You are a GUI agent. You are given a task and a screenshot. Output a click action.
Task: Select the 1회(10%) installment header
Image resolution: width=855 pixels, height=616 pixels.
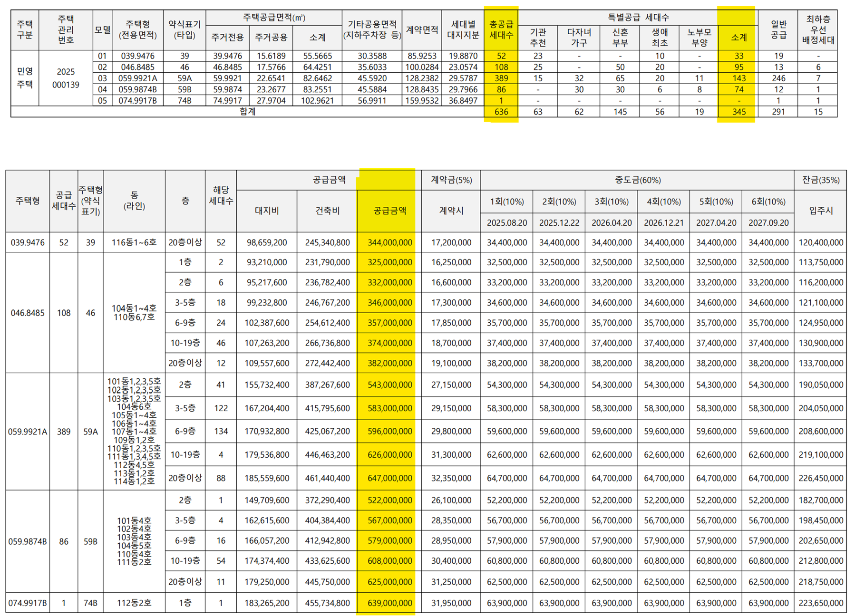507,202
